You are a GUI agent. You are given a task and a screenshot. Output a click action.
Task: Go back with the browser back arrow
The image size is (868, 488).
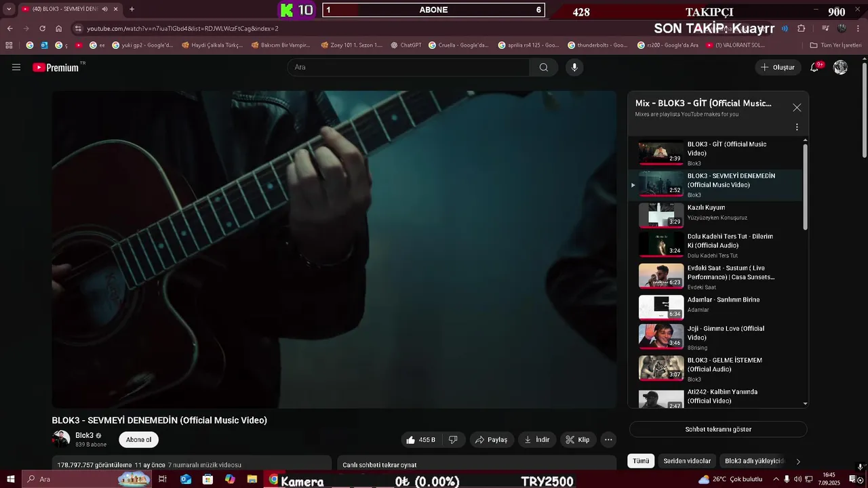pos(9,28)
